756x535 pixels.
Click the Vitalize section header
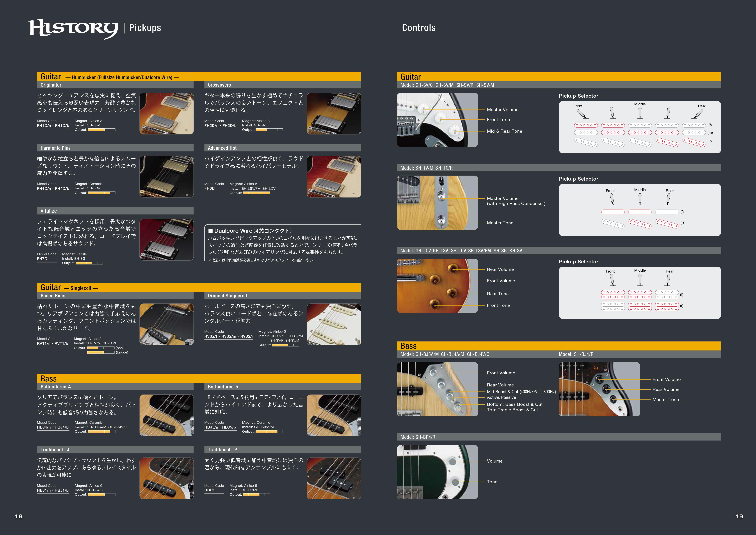(115, 211)
